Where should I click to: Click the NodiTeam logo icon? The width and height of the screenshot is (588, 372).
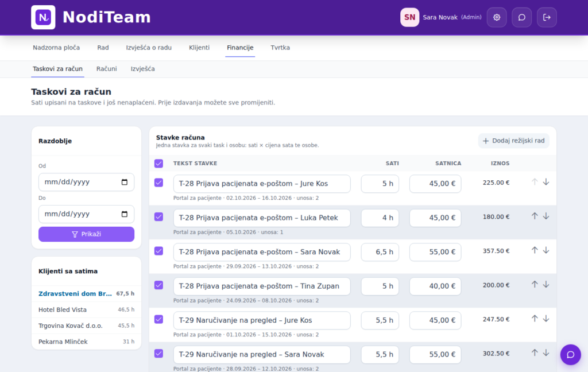pyautogui.click(x=43, y=17)
